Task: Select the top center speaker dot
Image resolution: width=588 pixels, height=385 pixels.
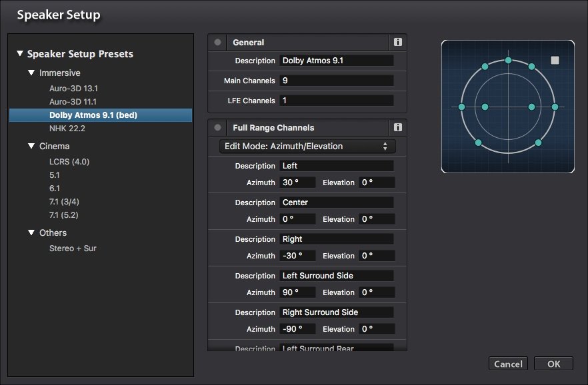Action: [508, 61]
